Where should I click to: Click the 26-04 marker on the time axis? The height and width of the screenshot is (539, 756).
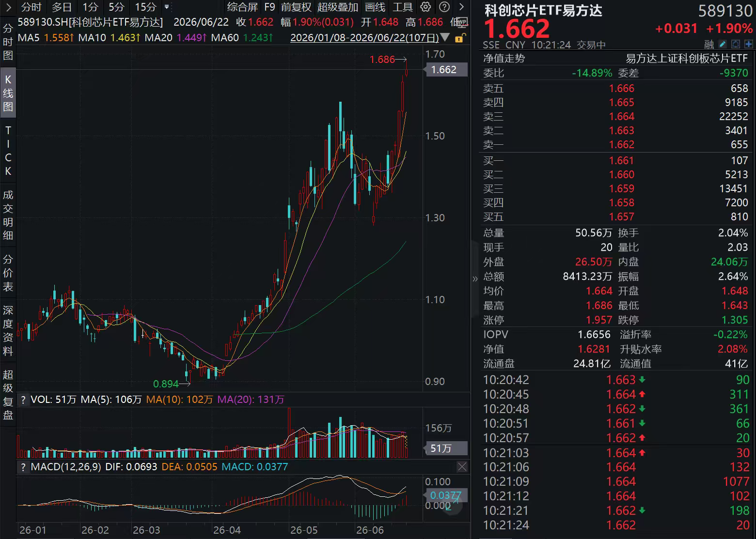tap(227, 530)
